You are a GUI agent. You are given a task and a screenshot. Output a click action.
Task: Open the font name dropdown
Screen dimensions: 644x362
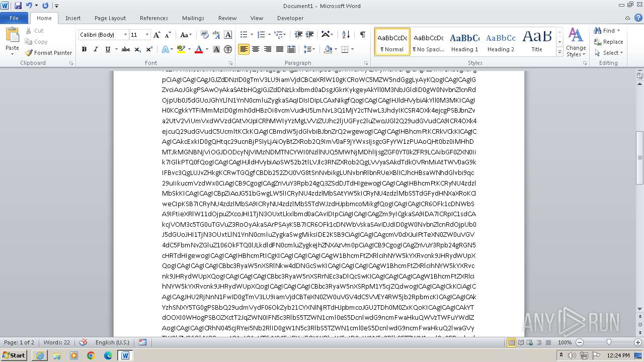125,35
